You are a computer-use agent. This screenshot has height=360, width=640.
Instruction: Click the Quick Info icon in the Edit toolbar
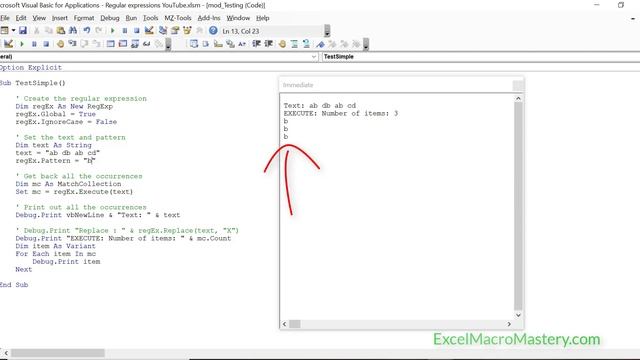pyautogui.click(x=218, y=44)
